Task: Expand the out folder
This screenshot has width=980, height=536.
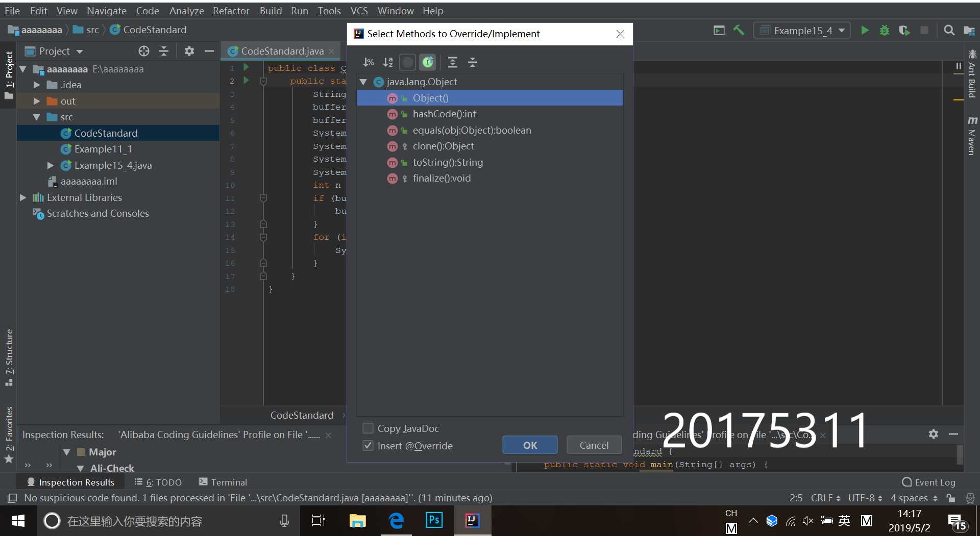Action: click(37, 101)
